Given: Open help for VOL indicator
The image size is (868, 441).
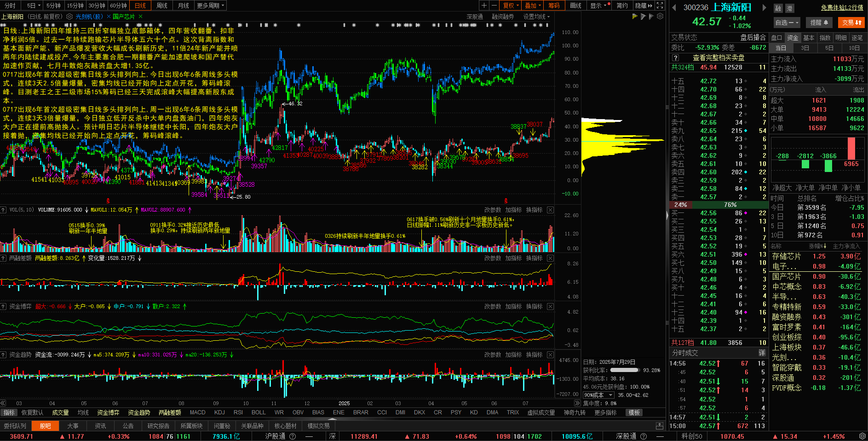Looking at the screenshot, I should tap(4, 210).
